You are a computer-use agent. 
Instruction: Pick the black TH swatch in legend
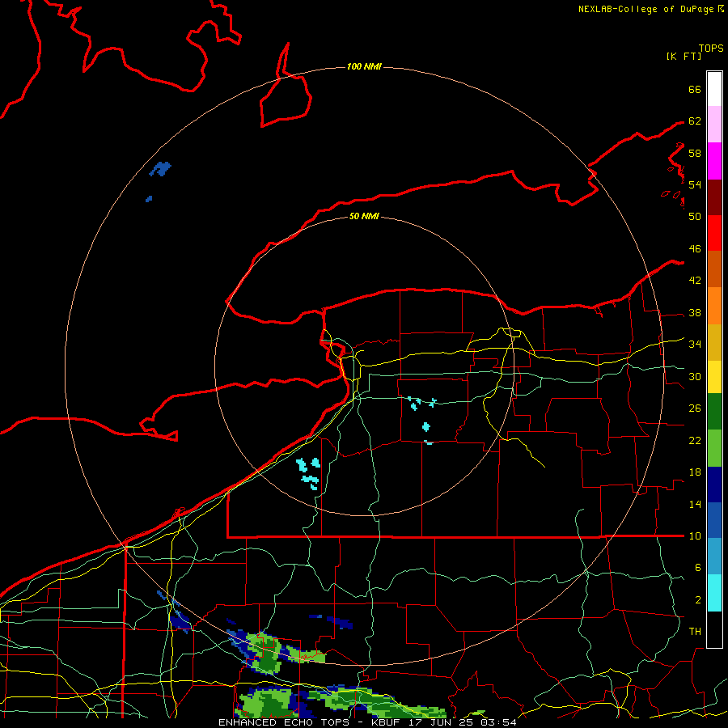(x=714, y=629)
